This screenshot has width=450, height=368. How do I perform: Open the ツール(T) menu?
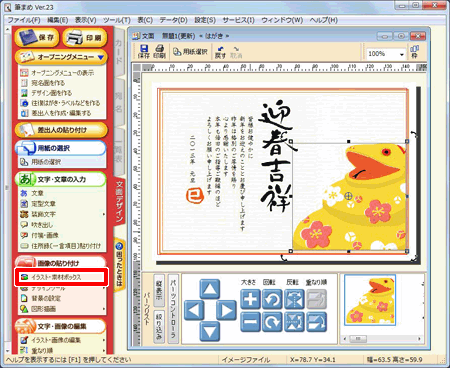pos(117,20)
